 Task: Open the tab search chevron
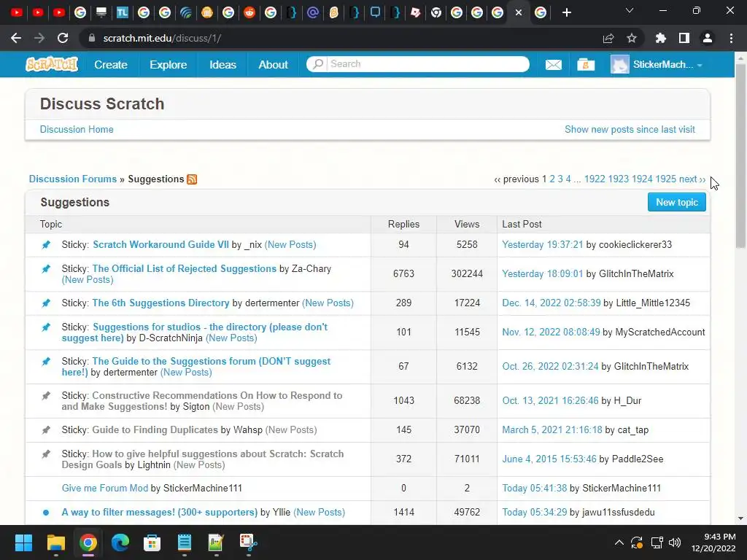point(630,10)
